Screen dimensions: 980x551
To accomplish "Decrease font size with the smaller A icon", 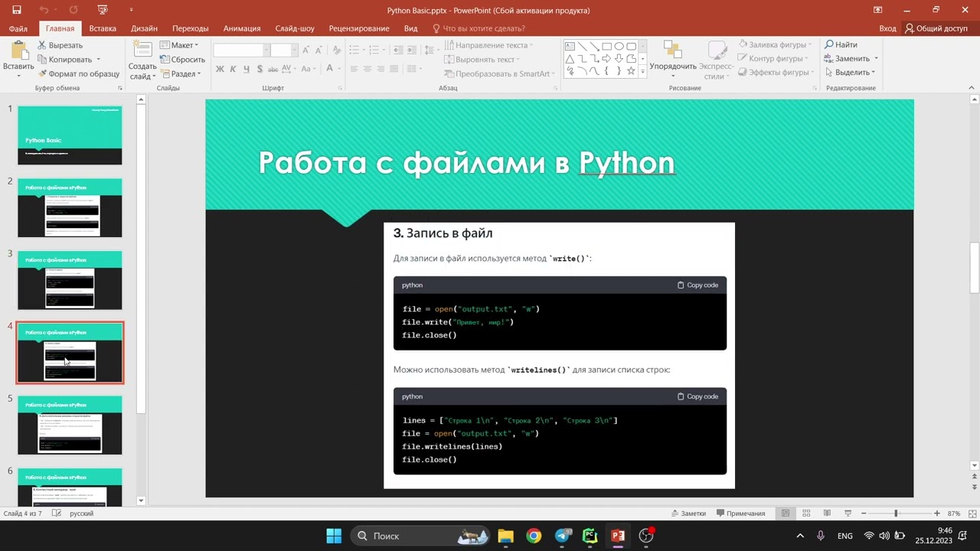I will coord(318,50).
